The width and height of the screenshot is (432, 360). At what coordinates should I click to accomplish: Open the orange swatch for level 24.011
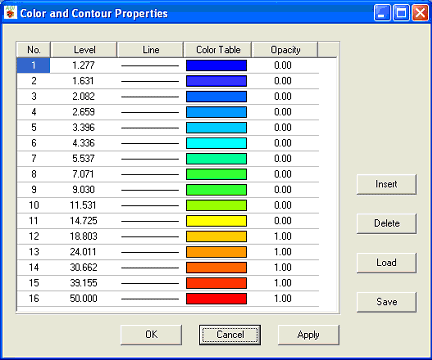(x=216, y=252)
